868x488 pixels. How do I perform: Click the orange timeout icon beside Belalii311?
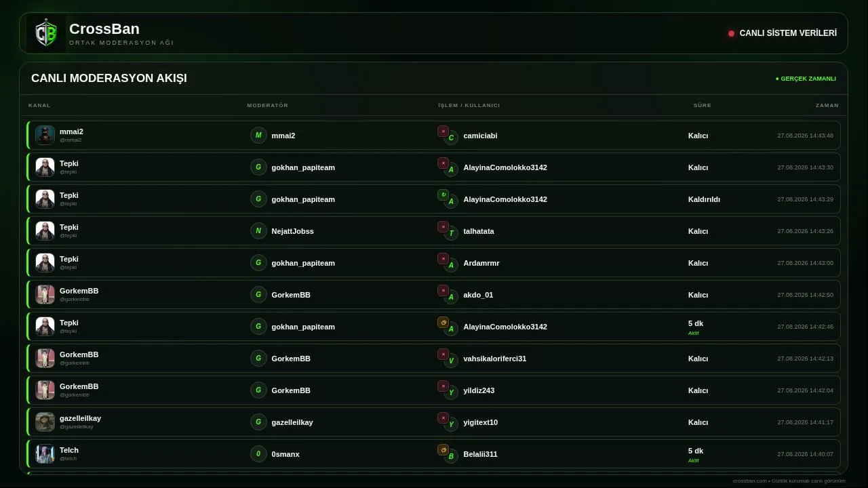point(443,450)
